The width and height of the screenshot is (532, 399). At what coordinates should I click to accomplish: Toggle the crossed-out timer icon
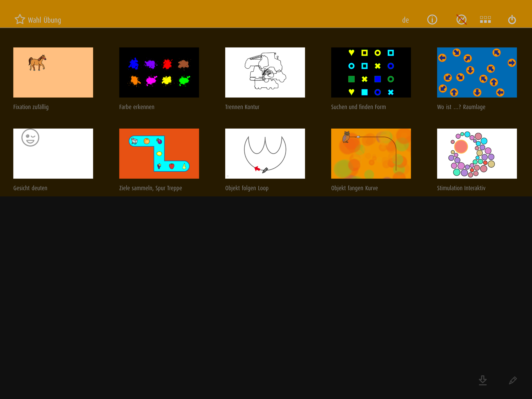tap(461, 20)
